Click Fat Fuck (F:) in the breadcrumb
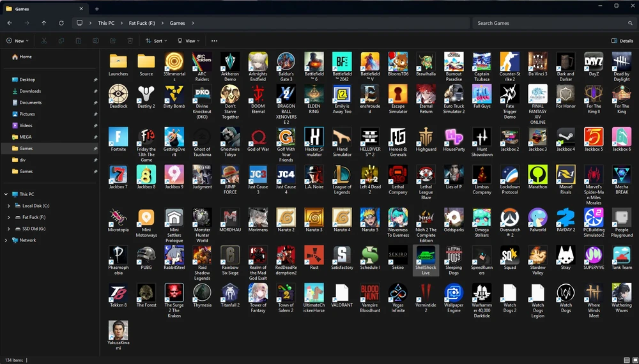This screenshot has height=364, width=639. tap(142, 23)
